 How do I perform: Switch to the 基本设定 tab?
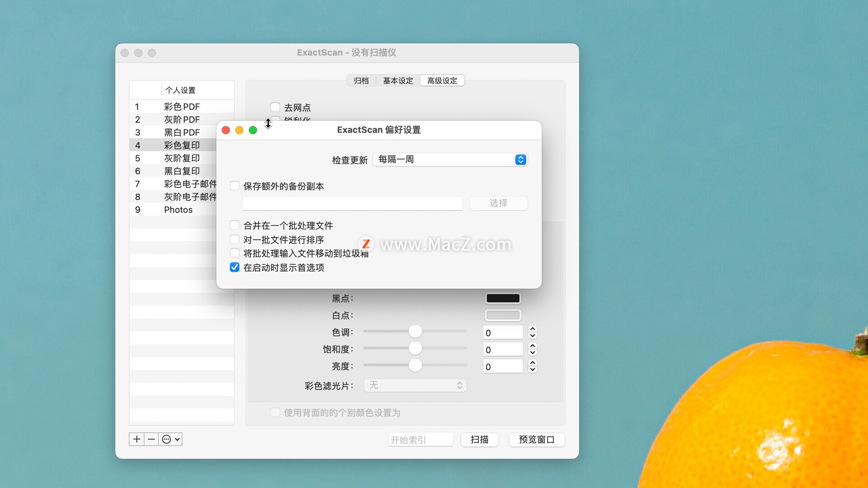tap(398, 80)
